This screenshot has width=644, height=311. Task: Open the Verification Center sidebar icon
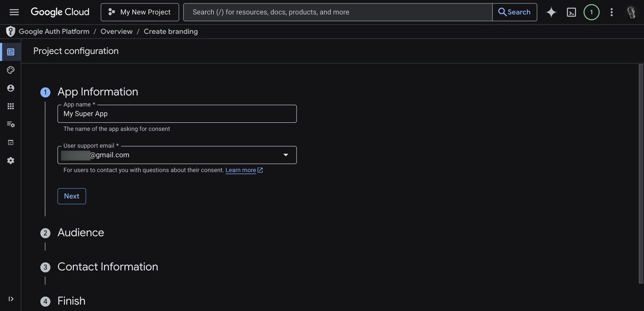pyautogui.click(x=11, y=142)
